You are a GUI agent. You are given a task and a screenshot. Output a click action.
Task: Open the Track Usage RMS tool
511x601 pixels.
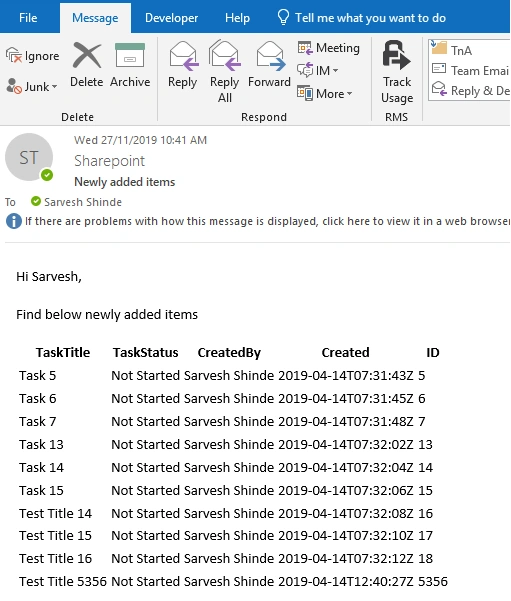pos(397,72)
